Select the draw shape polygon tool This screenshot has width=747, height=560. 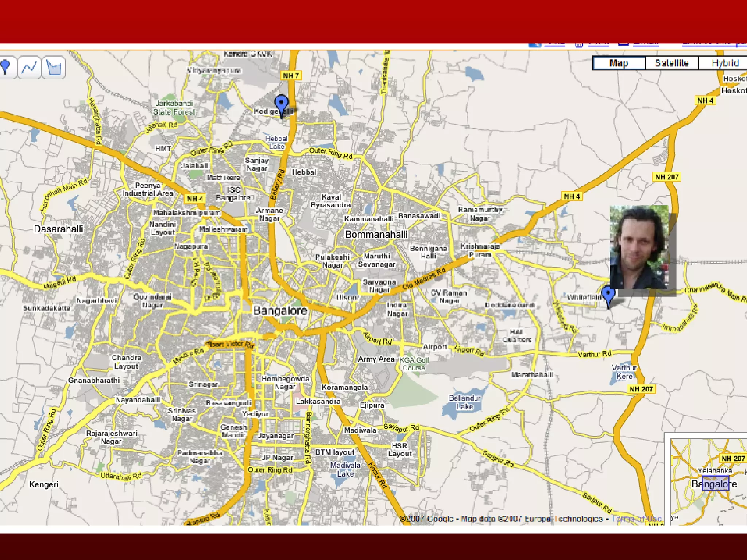pyautogui.click(x=54, y=68)
